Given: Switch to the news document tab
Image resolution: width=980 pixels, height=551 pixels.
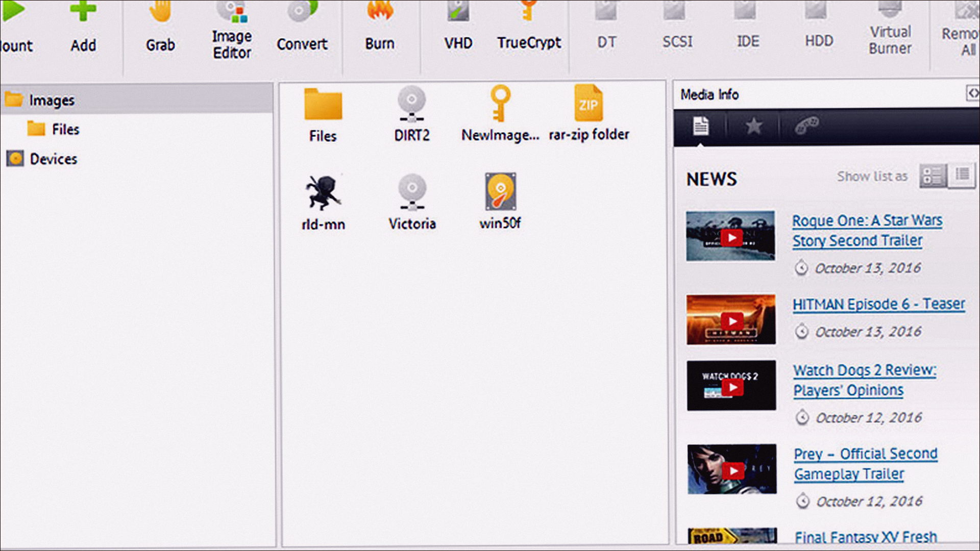Looking at the screenshot, I should 701,126.
